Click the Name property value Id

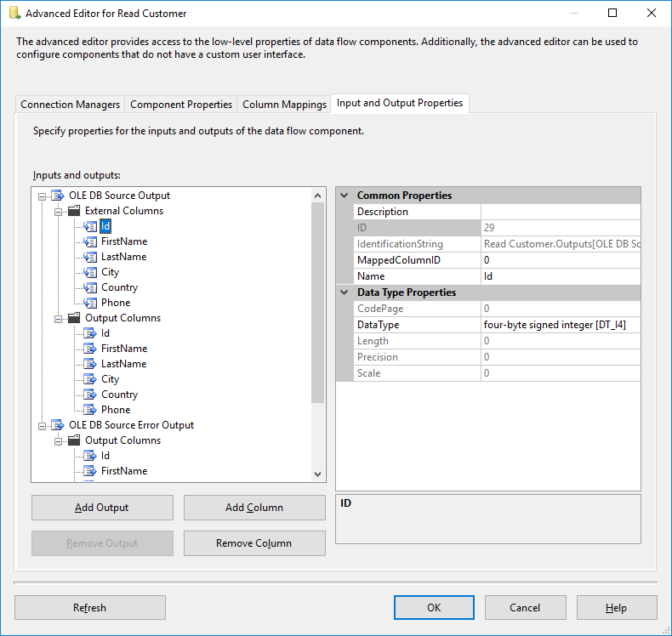[x=561, y=276]
